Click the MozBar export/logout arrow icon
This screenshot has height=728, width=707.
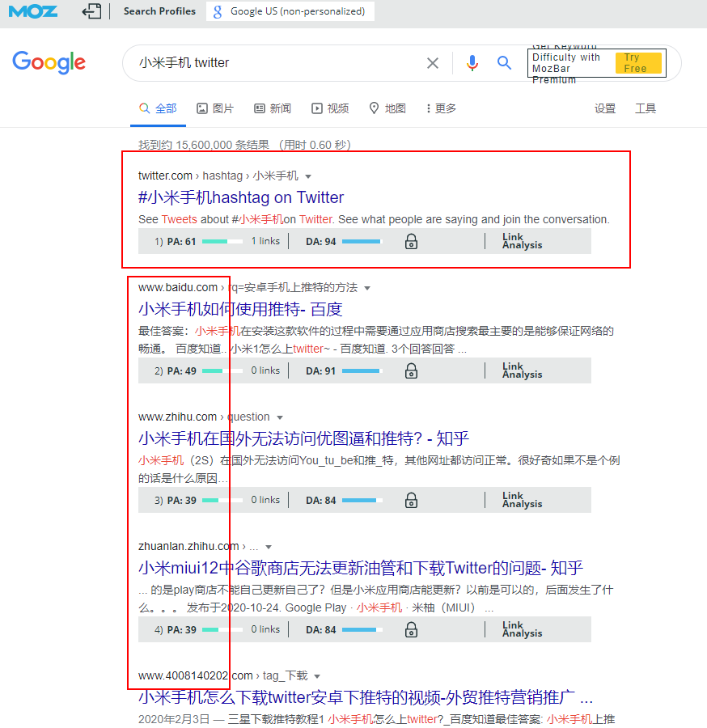91,11
